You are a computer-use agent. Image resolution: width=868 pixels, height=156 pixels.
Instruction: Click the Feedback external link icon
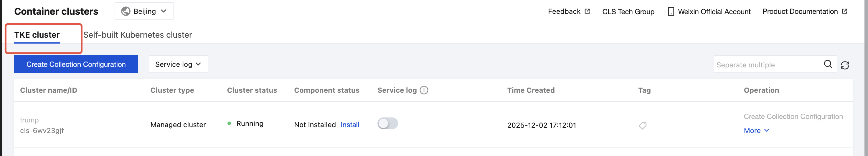click(x=587, y=11)
